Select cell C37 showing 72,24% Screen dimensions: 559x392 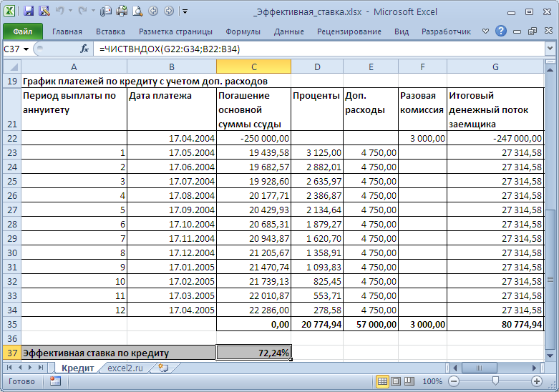pyautogui.click(x=253, y=353)
